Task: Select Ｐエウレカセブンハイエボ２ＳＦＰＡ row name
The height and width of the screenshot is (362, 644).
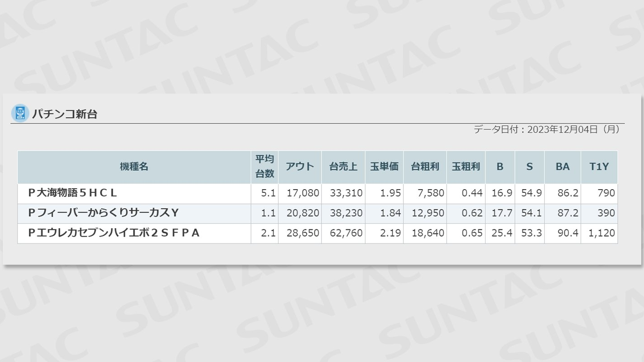Action: [x=114, y=233]
